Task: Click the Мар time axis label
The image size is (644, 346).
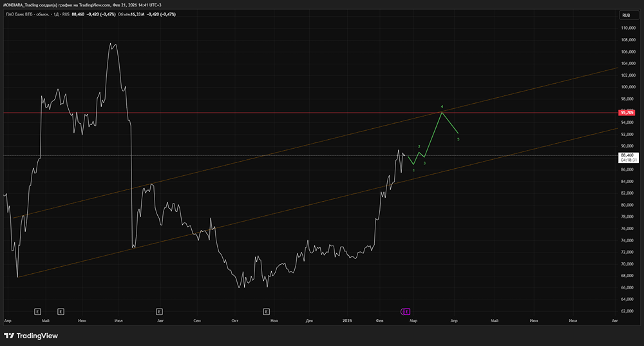Action: [413, 320]
